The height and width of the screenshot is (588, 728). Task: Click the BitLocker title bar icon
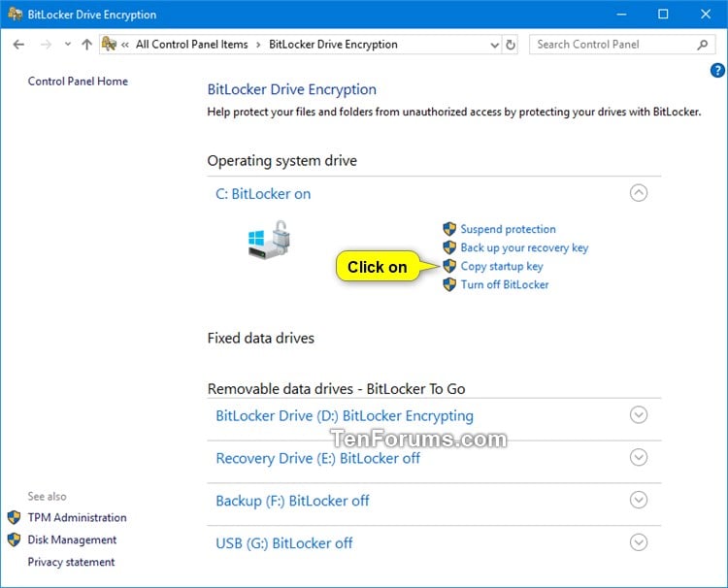pos(15,14)
